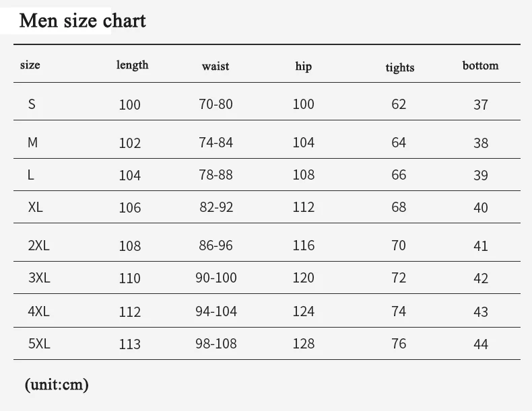Click the 'tights' column header

400,67
